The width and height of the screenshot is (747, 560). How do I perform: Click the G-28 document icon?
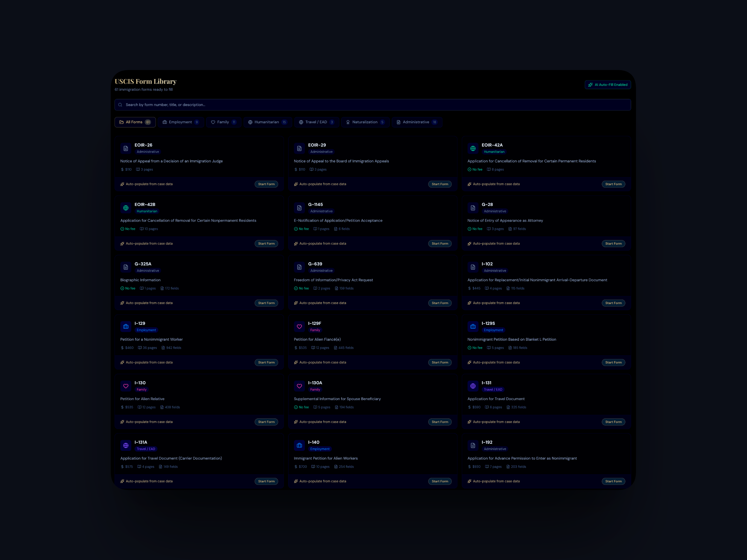click(x=473, y=208)
